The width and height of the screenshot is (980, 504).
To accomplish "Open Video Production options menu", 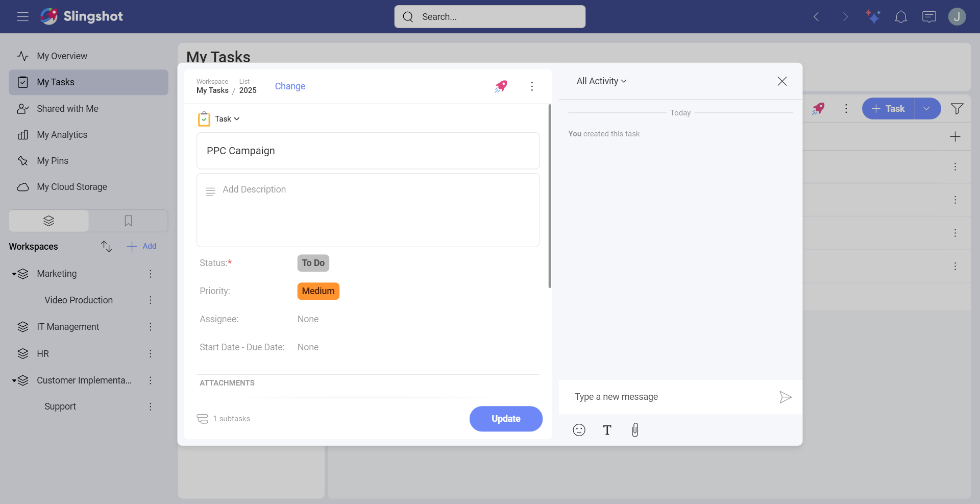I will tap(151, 300).
